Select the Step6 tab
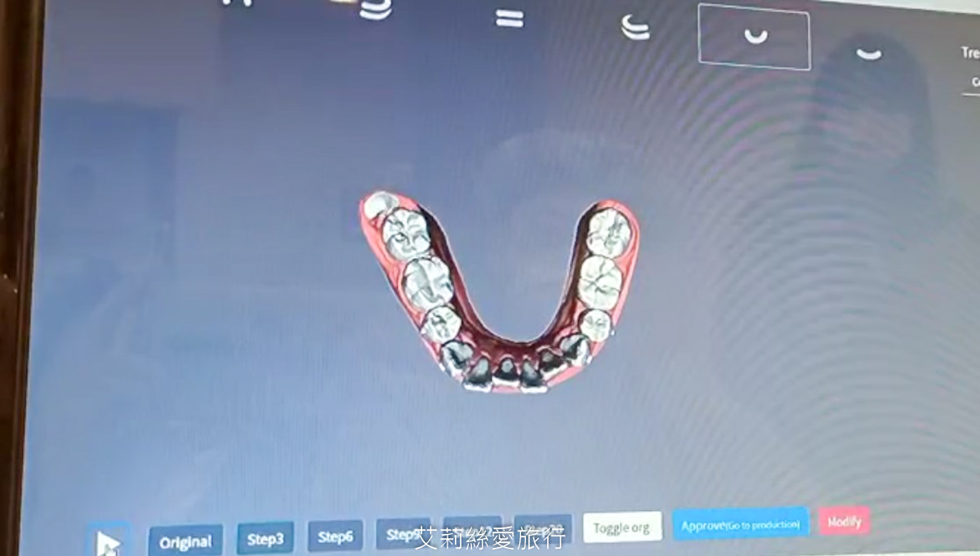This screenshot has width=980, height=556. coord(335,537)
